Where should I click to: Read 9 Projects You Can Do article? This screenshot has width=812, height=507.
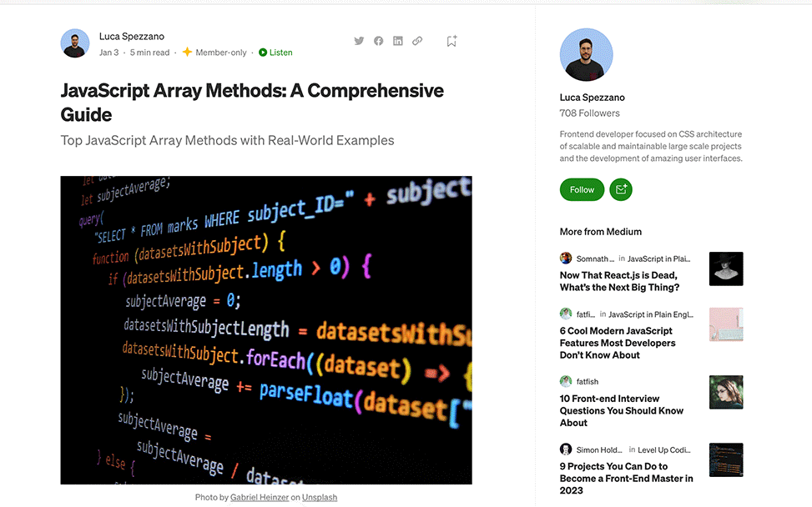[x=626, y=479]
